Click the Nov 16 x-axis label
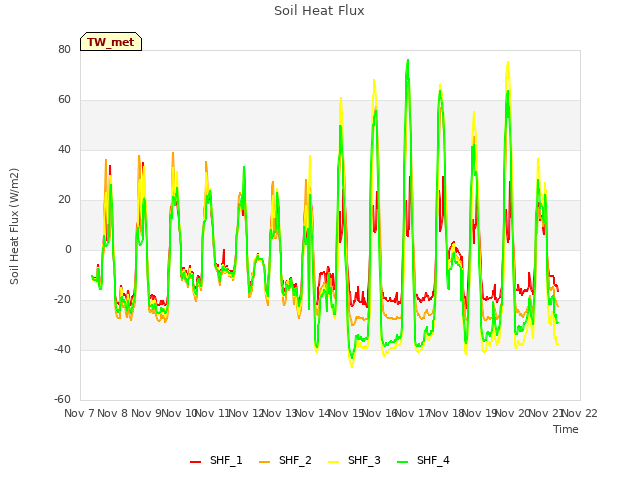 pos(379,413)
